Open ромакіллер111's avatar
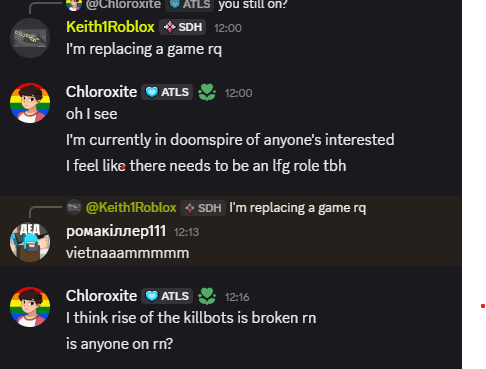This screenshot has width=486, height=369. tap(30, 242)
